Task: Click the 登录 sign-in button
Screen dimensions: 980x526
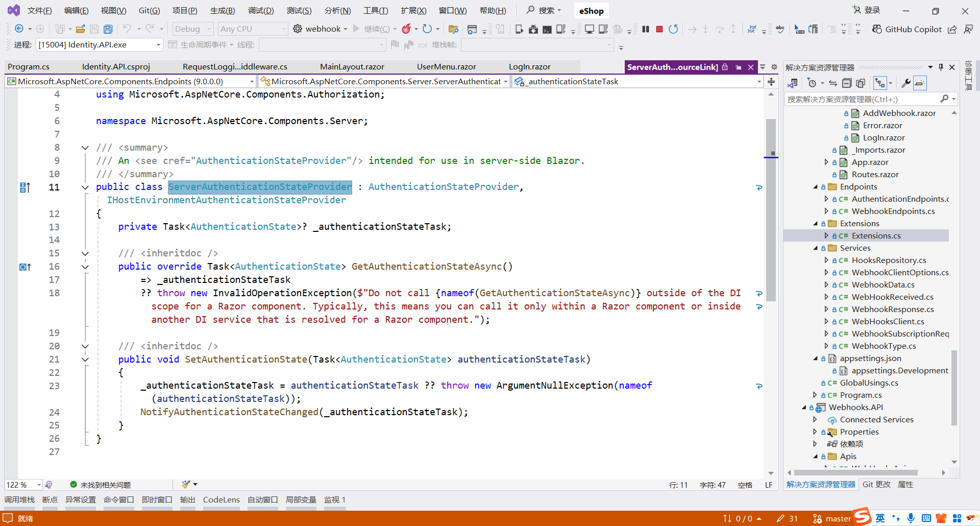Action: pos(867,10)
